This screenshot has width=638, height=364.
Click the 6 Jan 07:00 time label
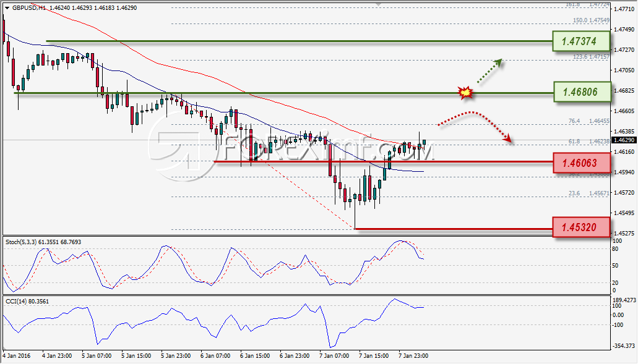click(x=215, y=356)
